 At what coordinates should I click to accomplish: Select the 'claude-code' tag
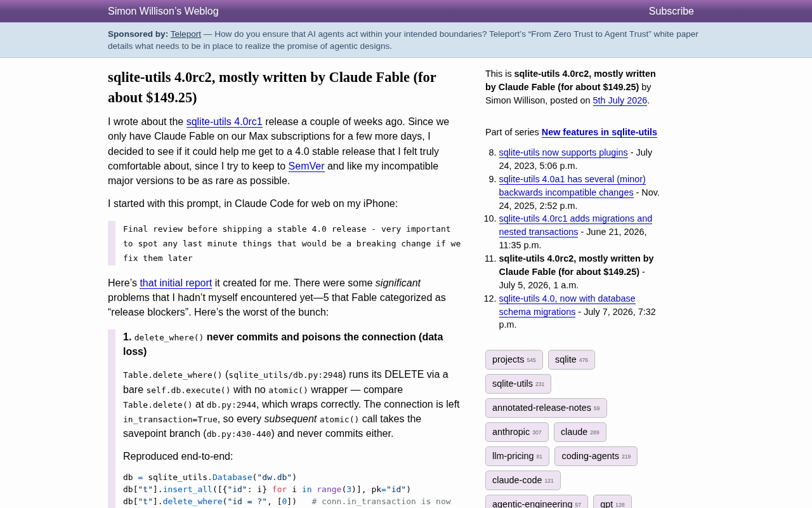tap(523, 481)
